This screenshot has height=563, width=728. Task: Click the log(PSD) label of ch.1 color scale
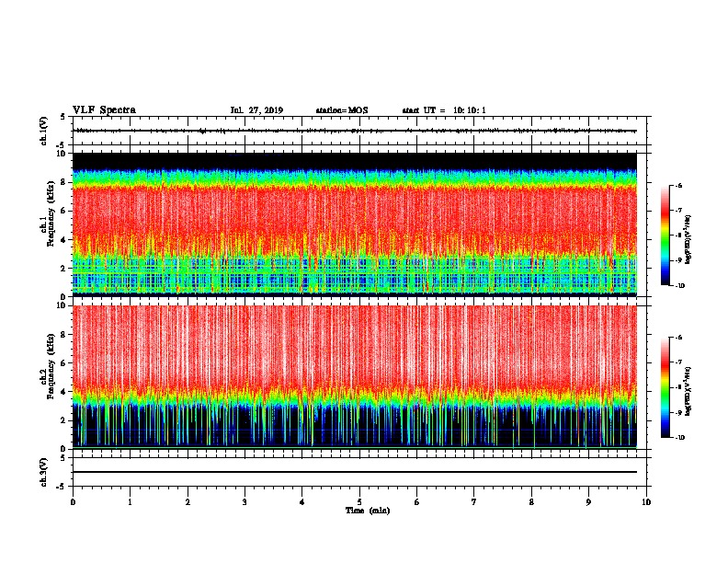[x=688, y=239]
